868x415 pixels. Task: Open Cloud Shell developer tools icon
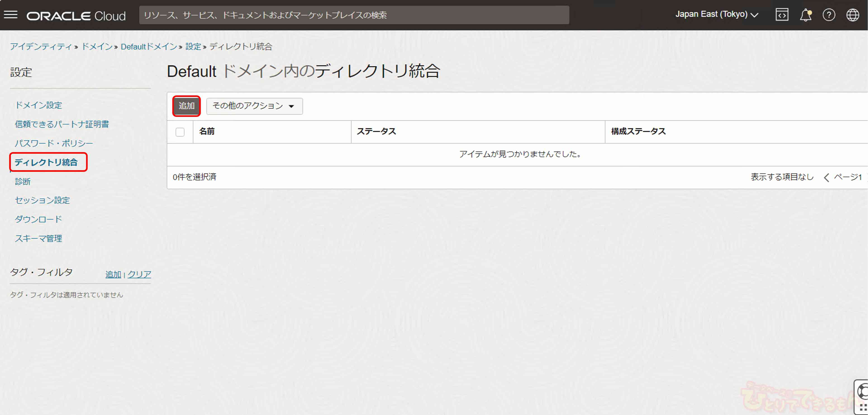tap(782, 15)
